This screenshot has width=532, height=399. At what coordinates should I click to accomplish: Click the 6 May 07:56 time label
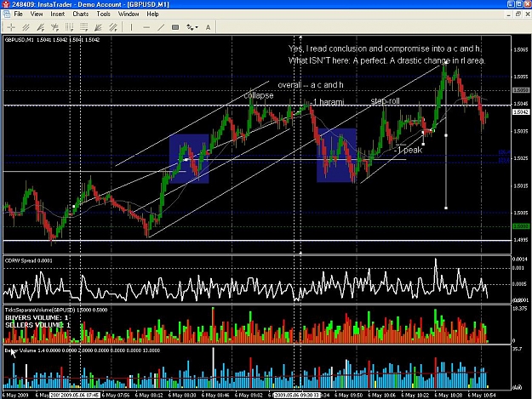click(x=116, y=396)
